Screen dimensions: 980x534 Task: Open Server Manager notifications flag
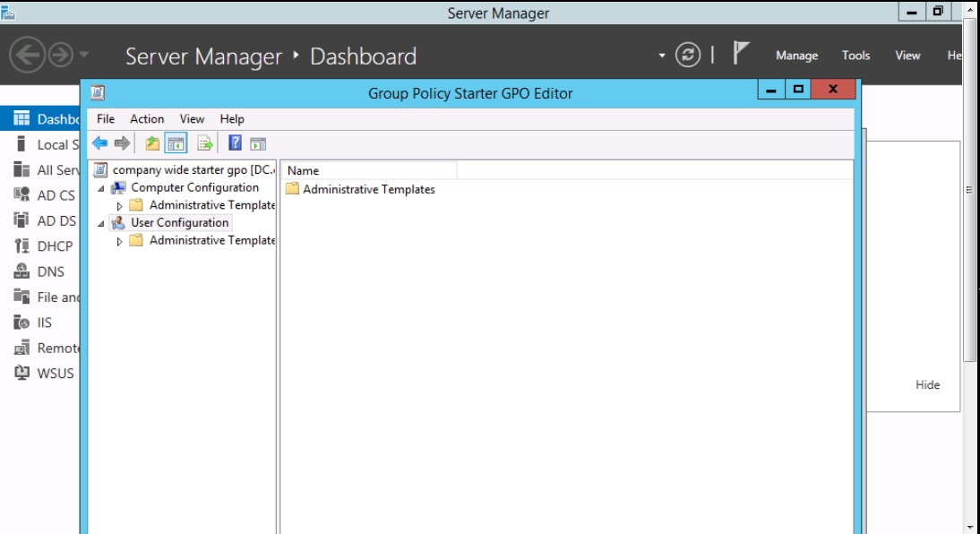click(740, 53)
